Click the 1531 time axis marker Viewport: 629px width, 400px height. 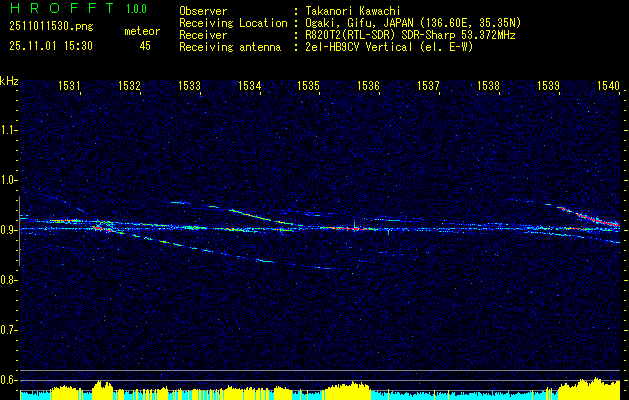[x=69, y=85]
